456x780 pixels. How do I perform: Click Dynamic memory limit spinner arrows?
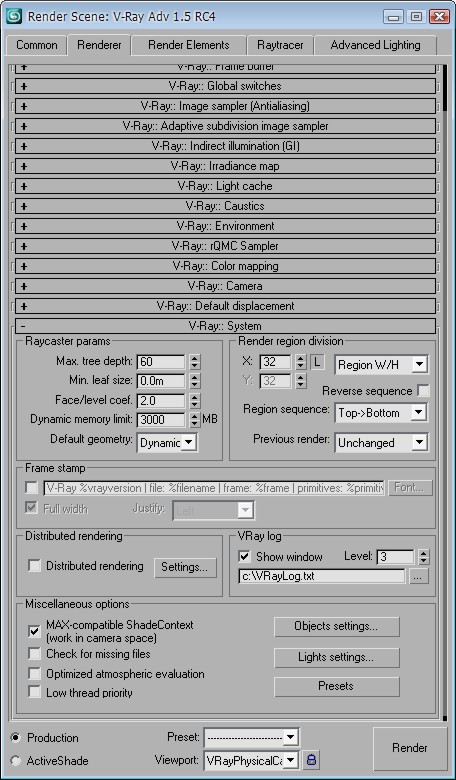point(195,420)
